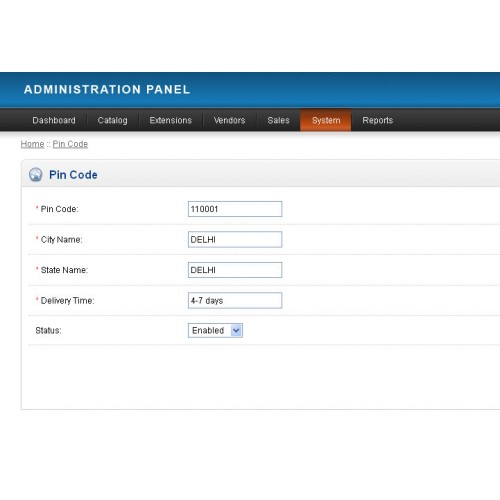Open the Catalog menu

coord(112,120)
